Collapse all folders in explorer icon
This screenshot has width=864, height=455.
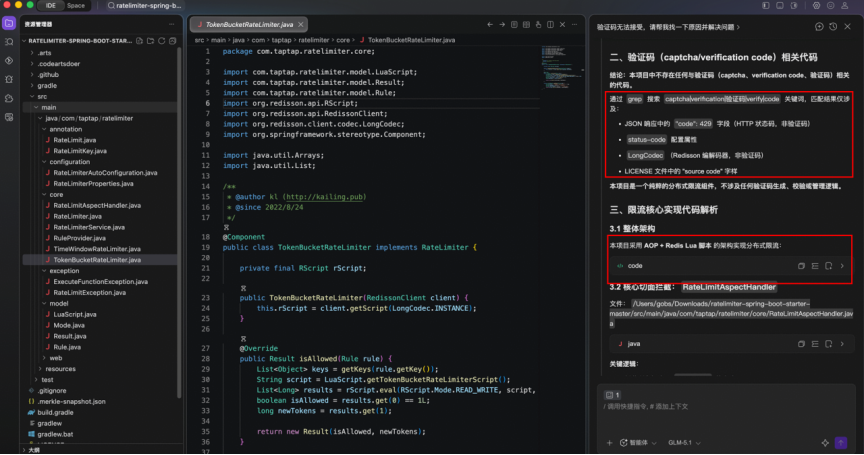(172, 41)
